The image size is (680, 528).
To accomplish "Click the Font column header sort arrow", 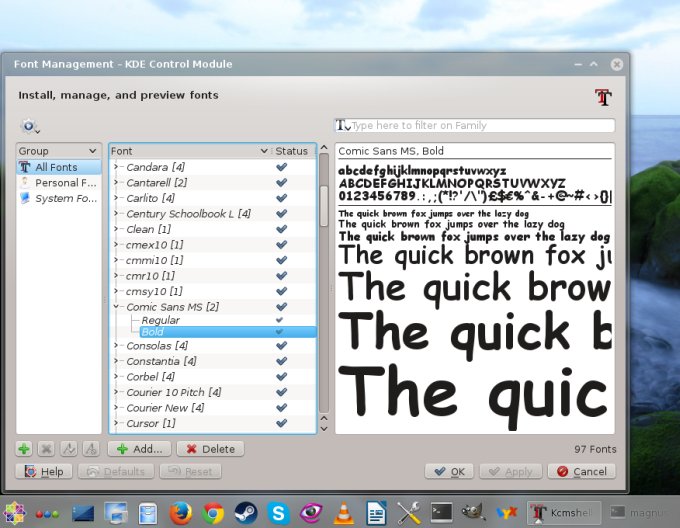I will pos(264,151).
